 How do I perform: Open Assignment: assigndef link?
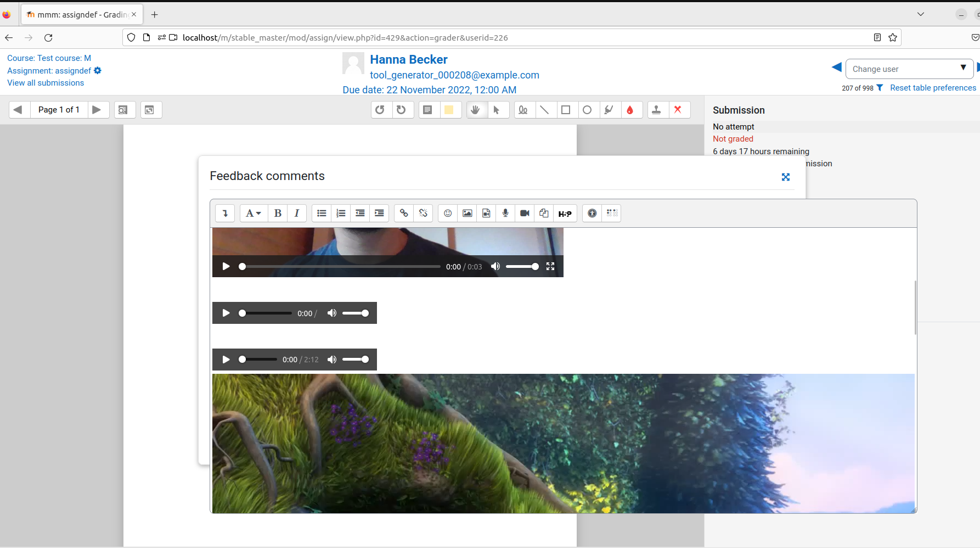(49, 71)
